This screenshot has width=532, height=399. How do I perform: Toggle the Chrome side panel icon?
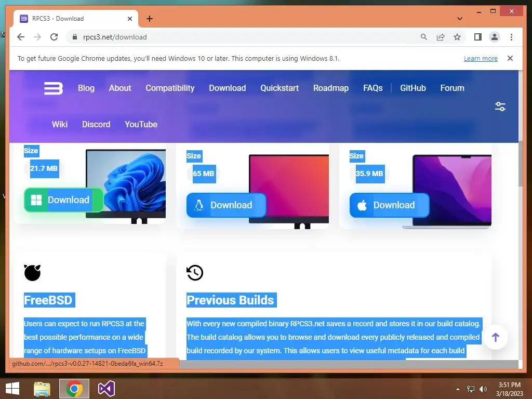pos(478,37)
